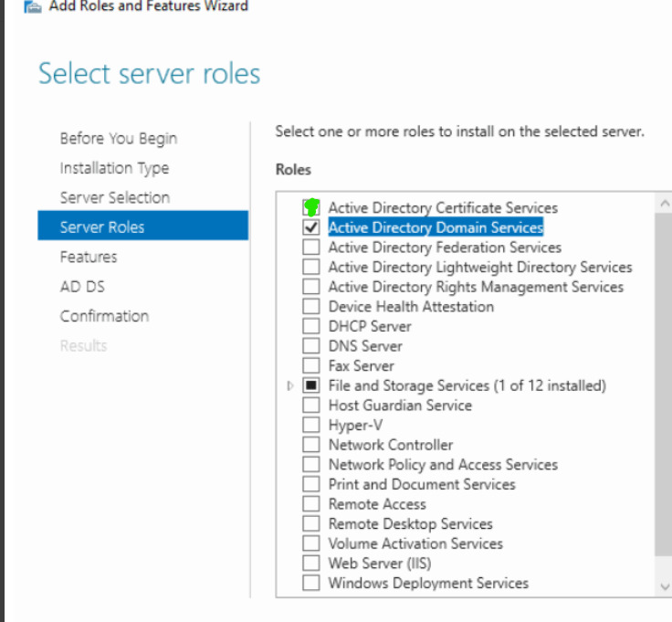Image resolution: width=672 pixels, height=622 pixels.
Task: Click the Add Roles wizard title icon
Action: point(33,6)
